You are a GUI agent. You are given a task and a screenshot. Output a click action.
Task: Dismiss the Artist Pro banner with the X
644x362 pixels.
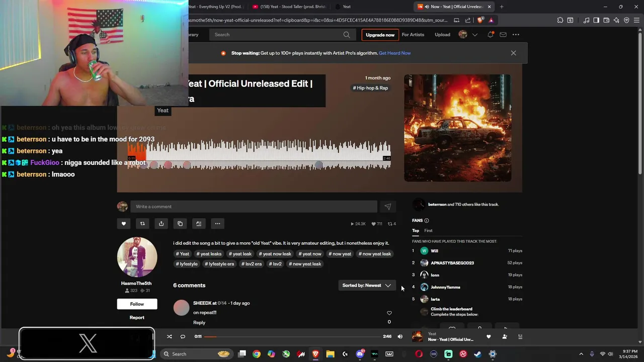tap(513, 53)
